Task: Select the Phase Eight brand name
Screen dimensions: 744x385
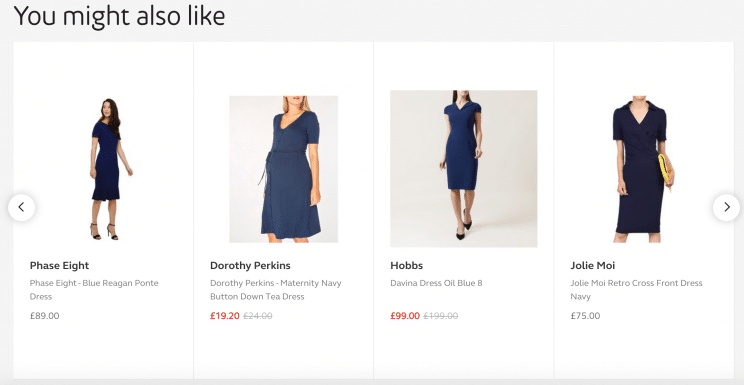Action: pos(59,265)
